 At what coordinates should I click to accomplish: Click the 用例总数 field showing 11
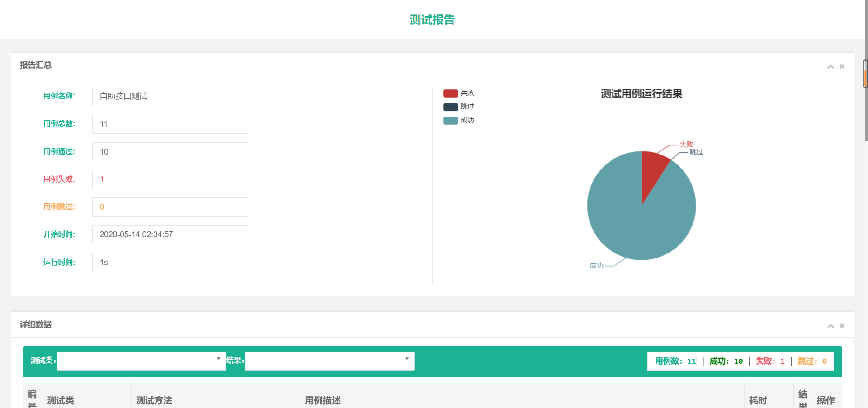170,124
